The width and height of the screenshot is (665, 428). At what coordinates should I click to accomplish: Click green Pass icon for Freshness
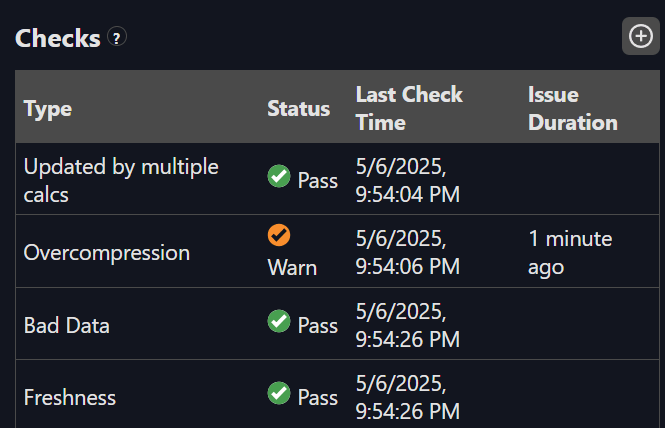coord(279,394)
